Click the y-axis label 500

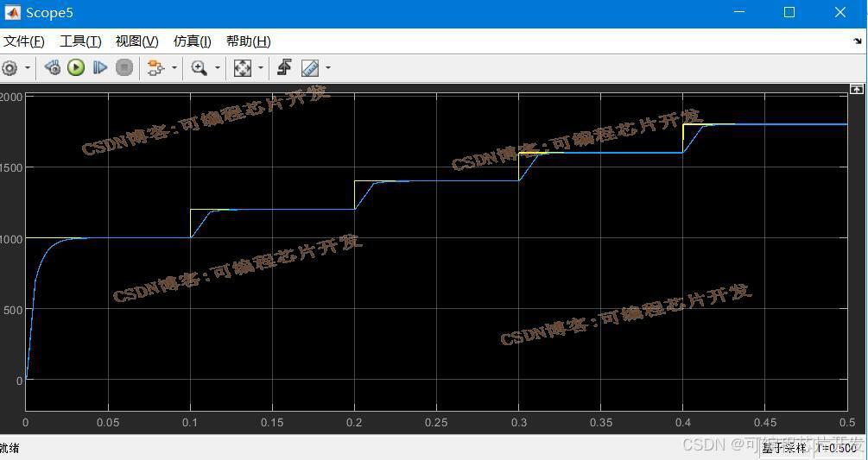click(14, 310)
